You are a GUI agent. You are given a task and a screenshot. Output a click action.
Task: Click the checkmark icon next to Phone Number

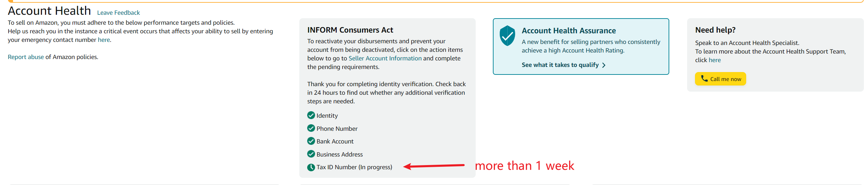click(311, 128)
